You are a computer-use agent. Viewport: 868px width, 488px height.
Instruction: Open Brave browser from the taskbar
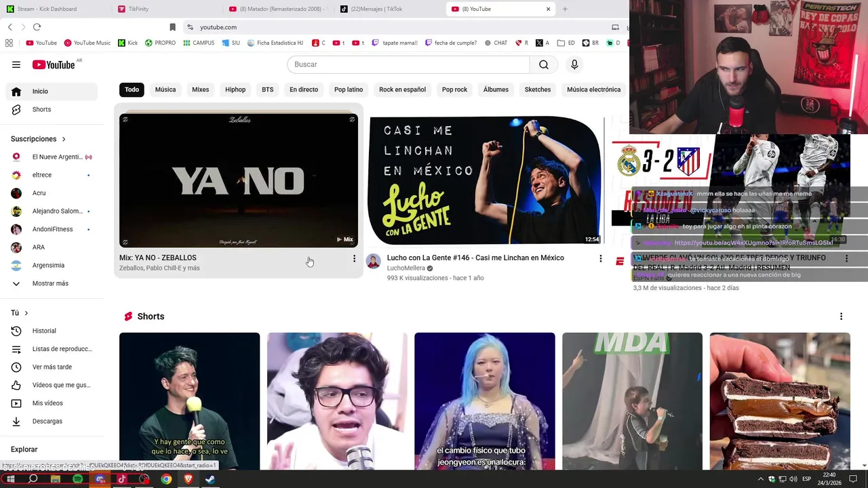pos(189,479)
